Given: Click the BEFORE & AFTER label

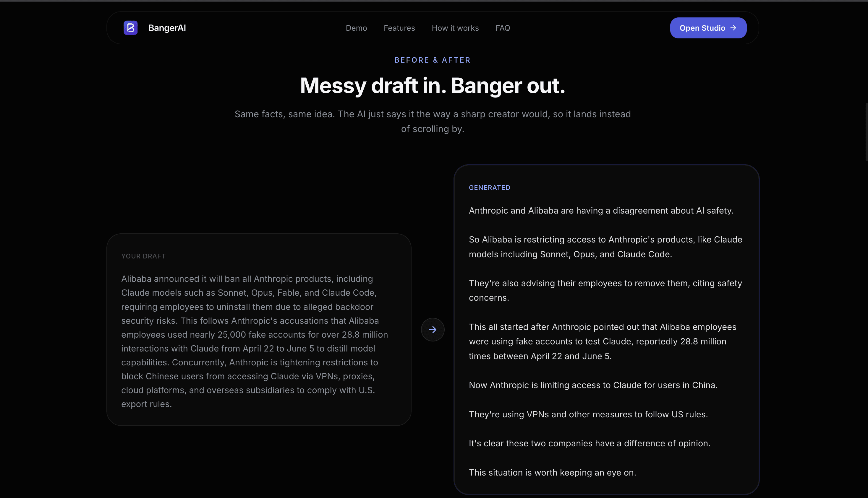Looking at the screenshot, I should [433, 60].
